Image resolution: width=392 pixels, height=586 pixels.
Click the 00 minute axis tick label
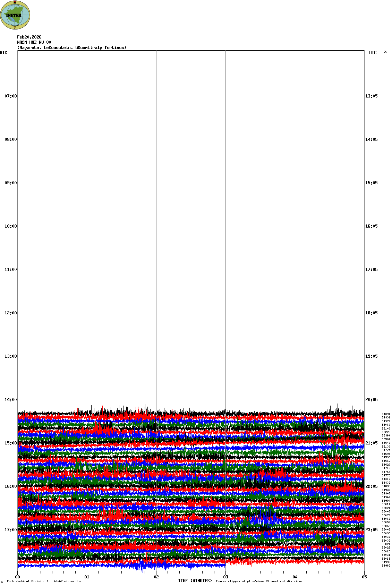pos(18,577)
